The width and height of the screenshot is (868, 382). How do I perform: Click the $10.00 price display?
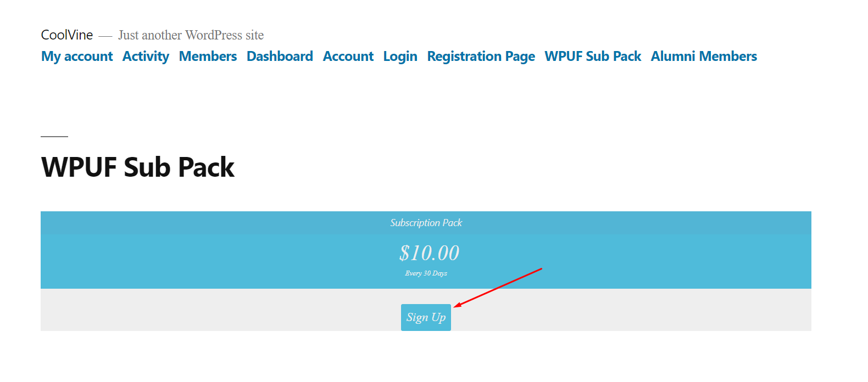(x=429, y=253)
